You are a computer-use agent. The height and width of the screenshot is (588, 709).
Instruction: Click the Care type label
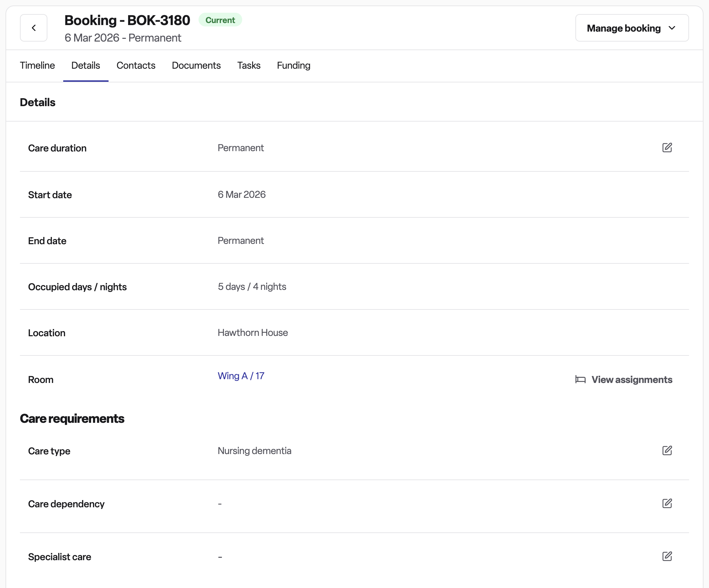pos(49,451)
